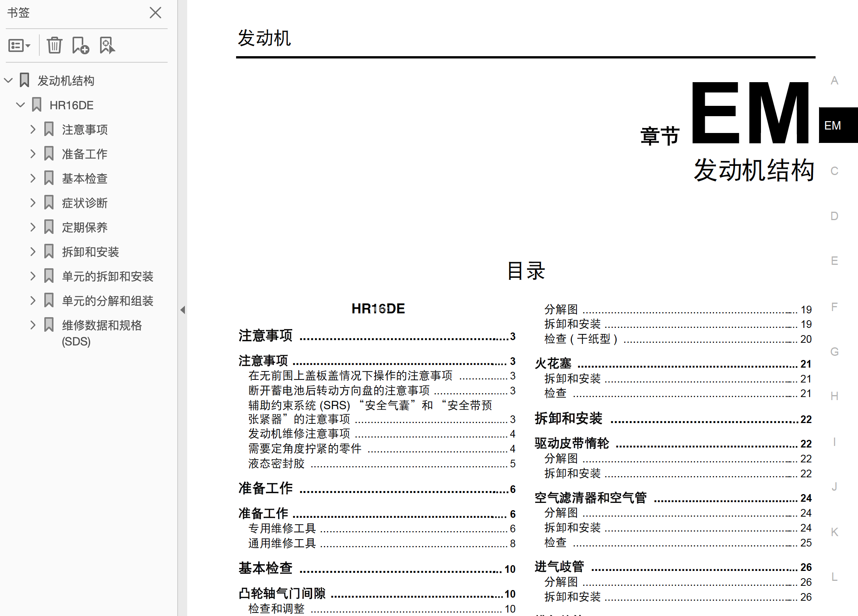Screen dimensions: 858x616
Task: Open 专用维修工具 contents entry
Action: click(x=382, y=528)
